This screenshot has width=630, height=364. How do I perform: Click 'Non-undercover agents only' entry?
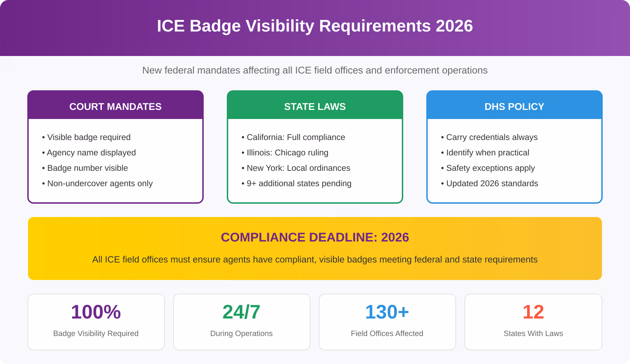point(100,183)
